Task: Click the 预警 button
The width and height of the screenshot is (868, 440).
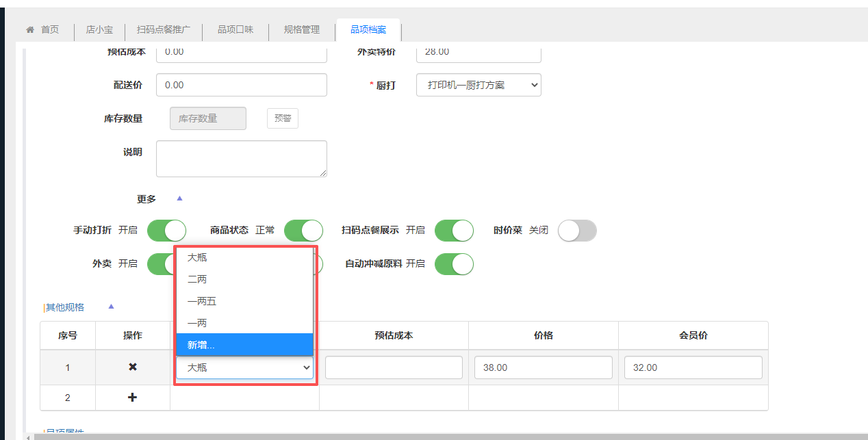Action: tap(282, 118)
